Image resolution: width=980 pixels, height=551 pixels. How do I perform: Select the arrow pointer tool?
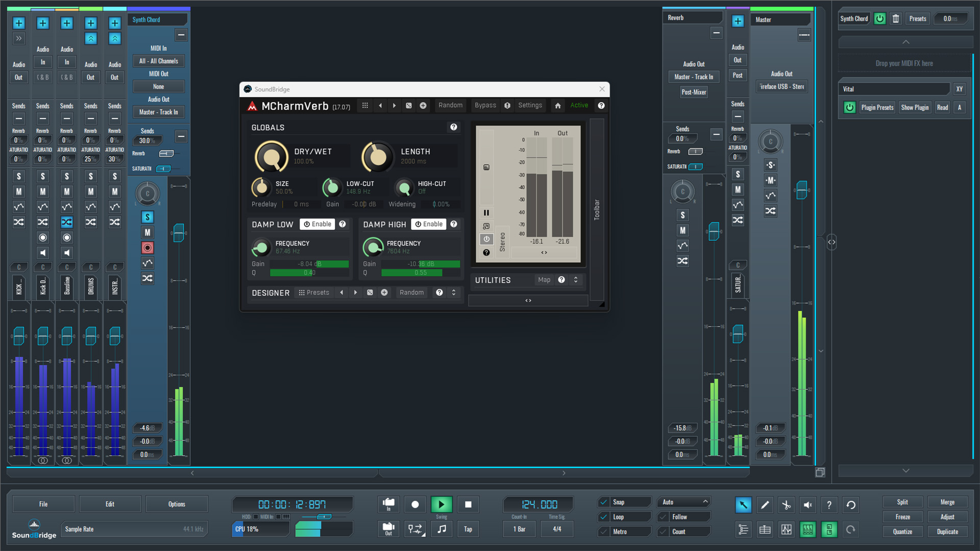coord(743,505)
